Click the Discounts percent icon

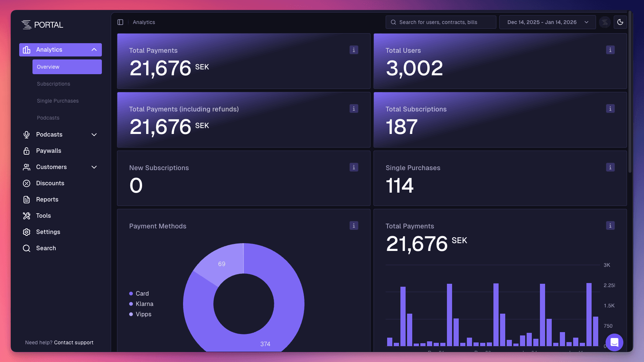pos(27,183)
